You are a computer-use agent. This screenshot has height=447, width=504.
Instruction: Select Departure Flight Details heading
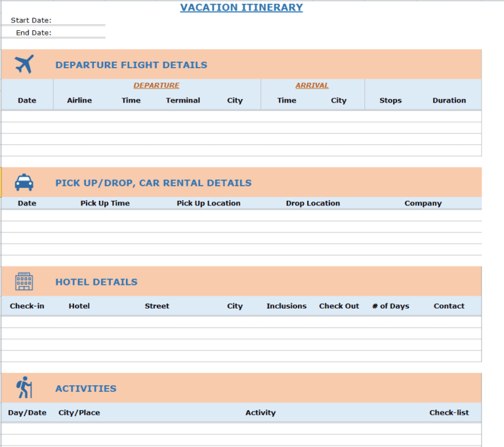pos(131,65)
